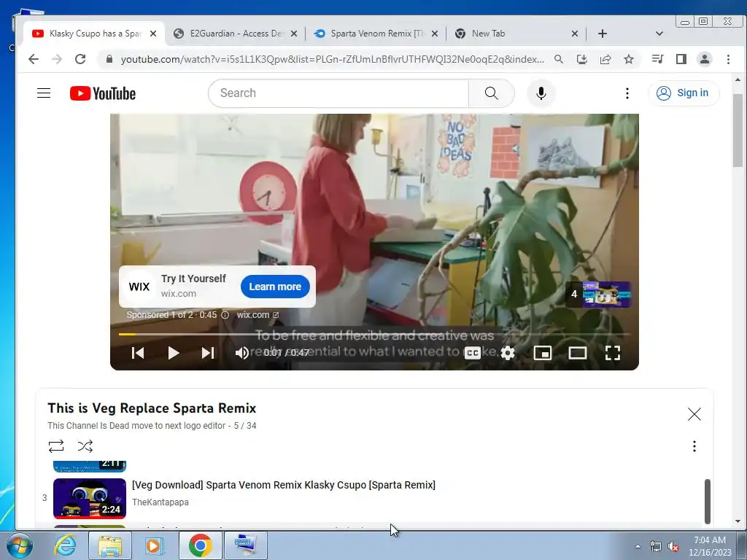Expand the tab search dropdown chevron

659,34
